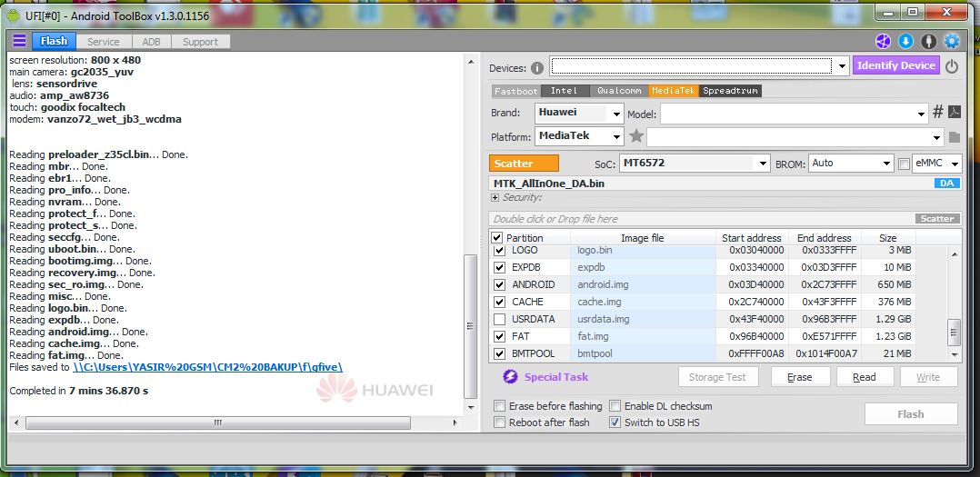Disable Switch to USB HS

pyautogui.click(x=615, y=422)
